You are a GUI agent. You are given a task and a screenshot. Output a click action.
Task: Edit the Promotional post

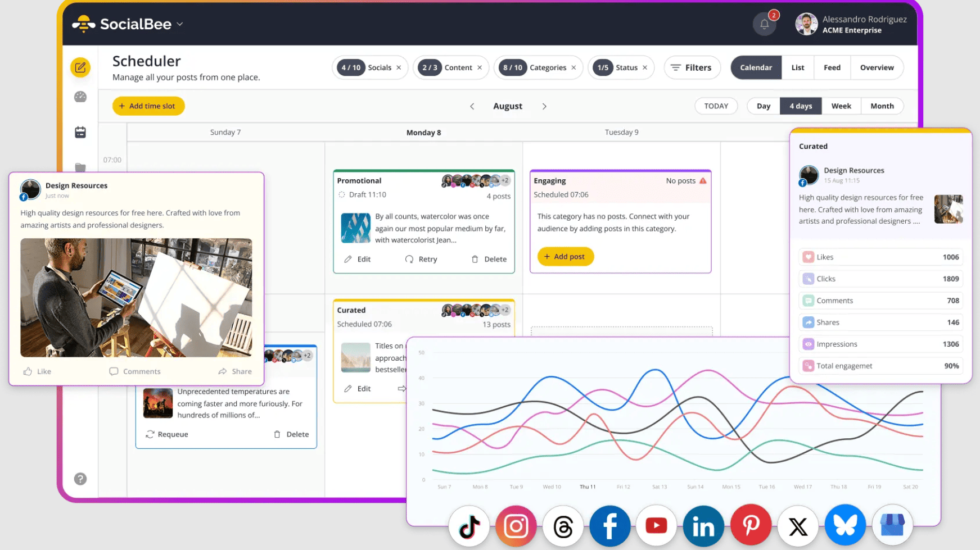(x=358, y=259)
